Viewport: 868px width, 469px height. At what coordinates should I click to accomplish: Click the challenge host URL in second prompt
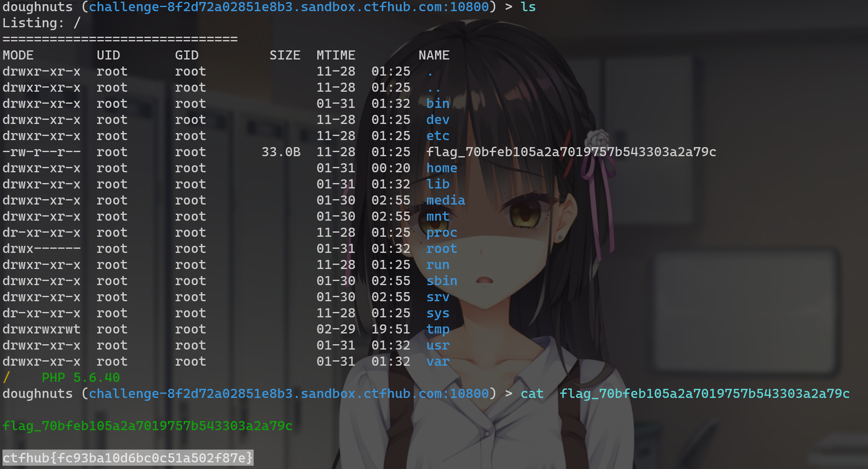coord(289,394)
